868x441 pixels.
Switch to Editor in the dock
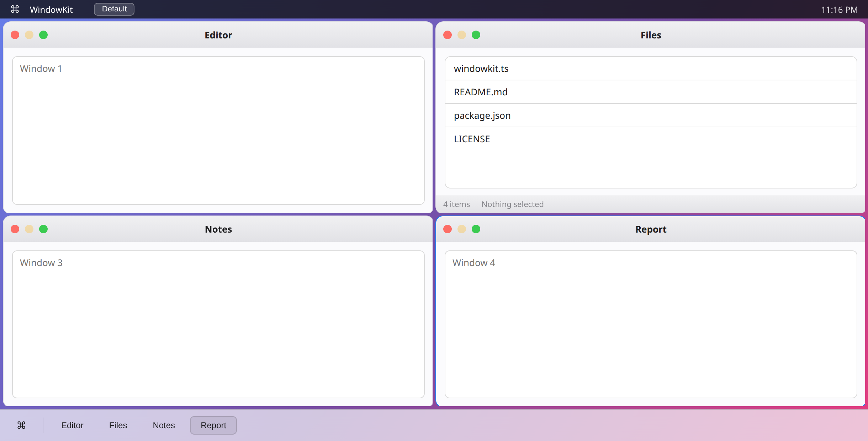72,425
